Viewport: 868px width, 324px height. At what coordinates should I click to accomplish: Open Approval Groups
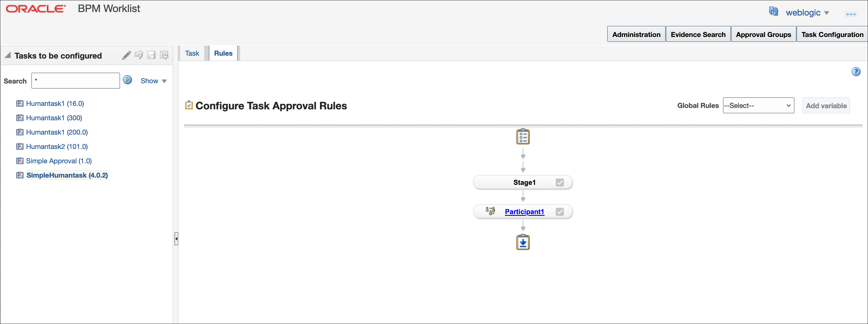coord(763,34)
